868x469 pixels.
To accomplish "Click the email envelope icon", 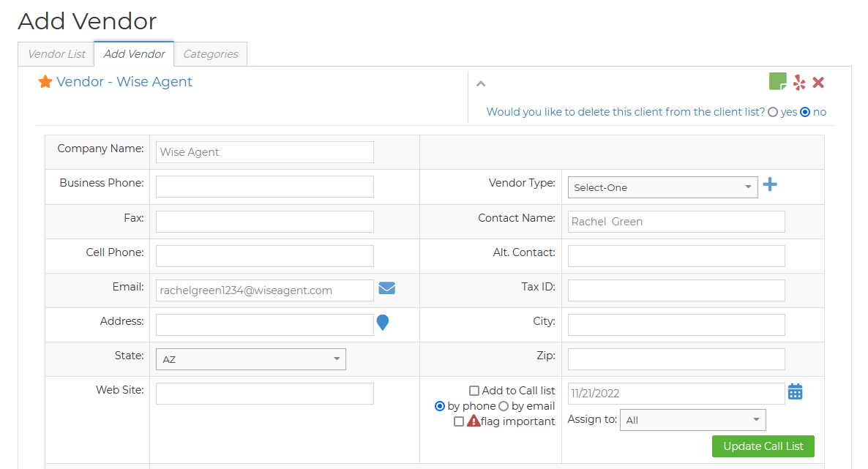I will (x=387, y=288).
